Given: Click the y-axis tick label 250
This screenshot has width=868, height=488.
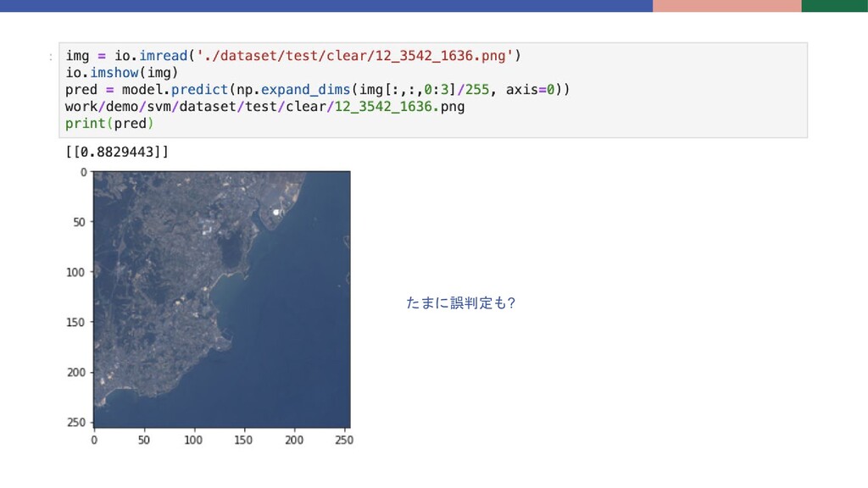Looking at the screenshot, I should (x=75, y=422).
